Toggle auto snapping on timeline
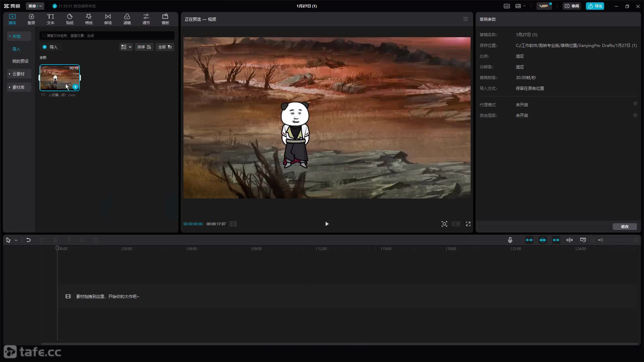 (543, 240)
